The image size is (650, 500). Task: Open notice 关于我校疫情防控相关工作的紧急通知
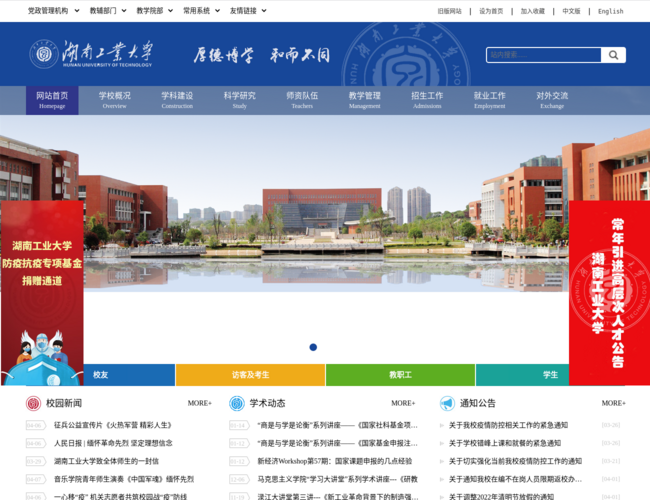(508, 425)
